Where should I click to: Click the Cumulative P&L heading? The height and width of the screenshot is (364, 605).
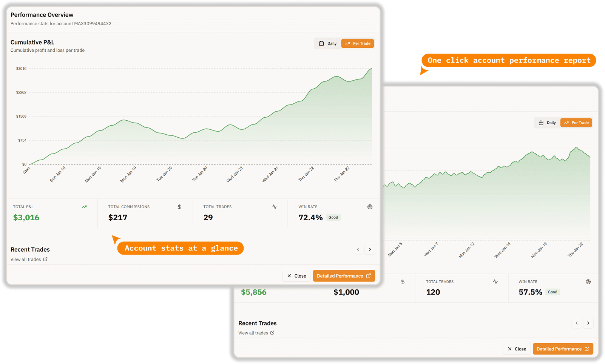pos(32,42)
